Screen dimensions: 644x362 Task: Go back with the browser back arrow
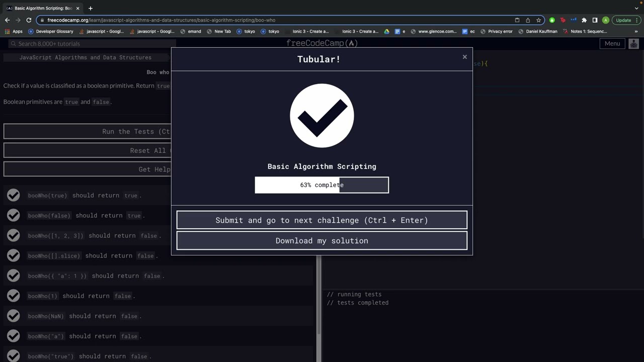point(7,20)
